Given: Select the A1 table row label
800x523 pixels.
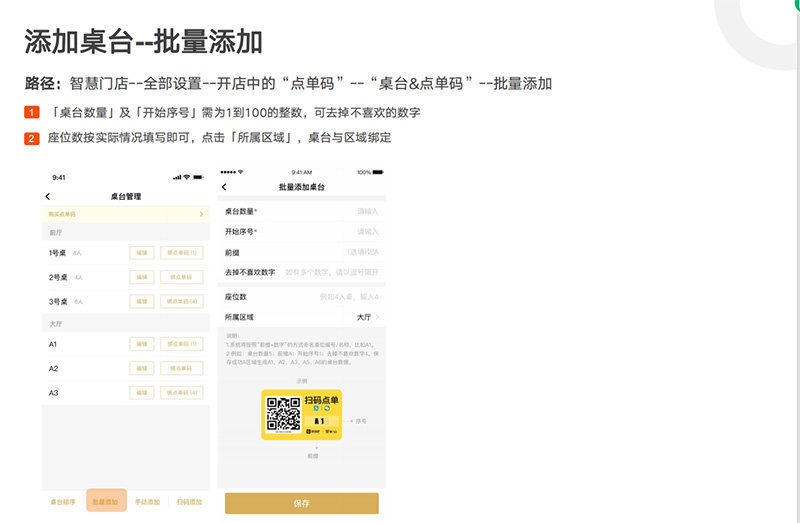Looking at the screenshot, I should [53, 344].
